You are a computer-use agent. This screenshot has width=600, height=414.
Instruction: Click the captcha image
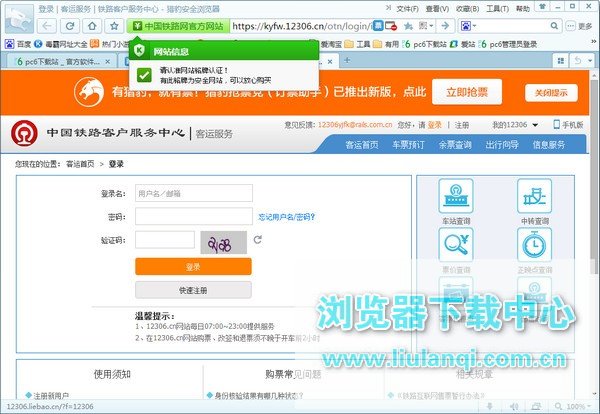pyautogui.click(x=223, y=243)
